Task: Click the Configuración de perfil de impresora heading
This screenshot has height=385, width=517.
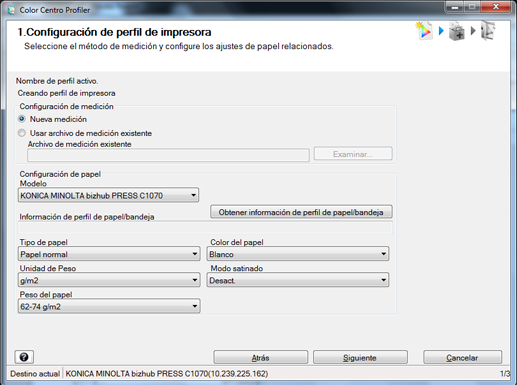Action: pyautogui.click(x=114, y=32)
